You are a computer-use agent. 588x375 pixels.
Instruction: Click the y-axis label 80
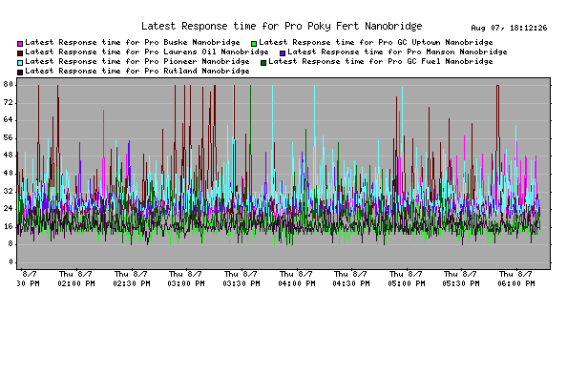(9, 84)
